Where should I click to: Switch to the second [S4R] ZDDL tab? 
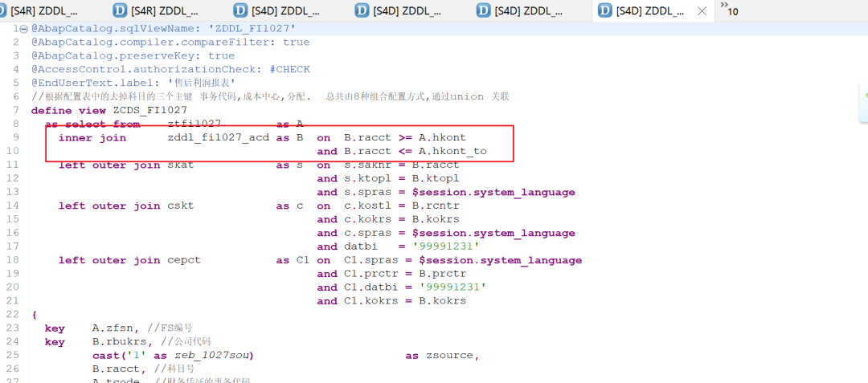coord(156,10)
